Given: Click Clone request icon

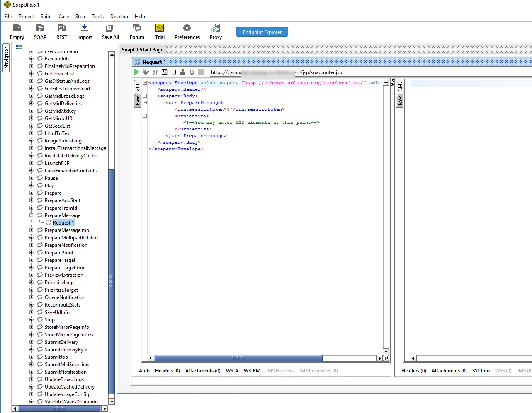Looking at the screenshot, I should tap(183, 72).
